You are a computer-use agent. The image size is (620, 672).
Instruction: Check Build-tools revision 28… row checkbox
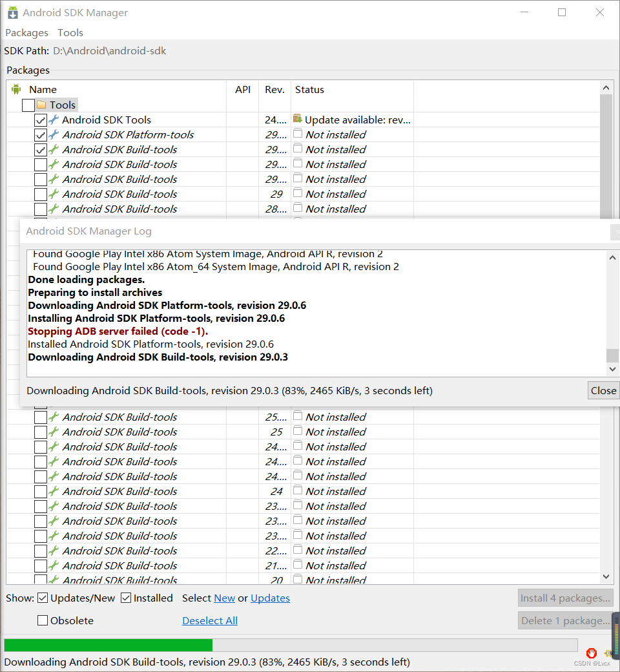(41, 209)
